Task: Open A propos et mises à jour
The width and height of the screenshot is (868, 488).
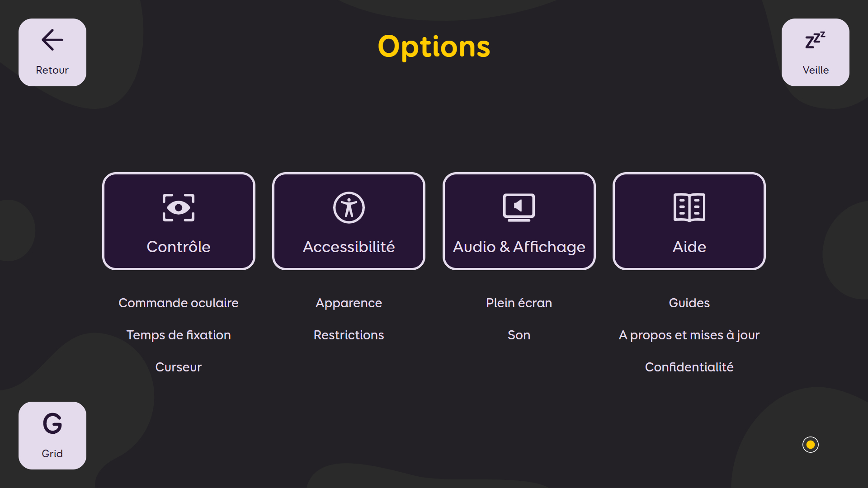Action: click(689, 335)
